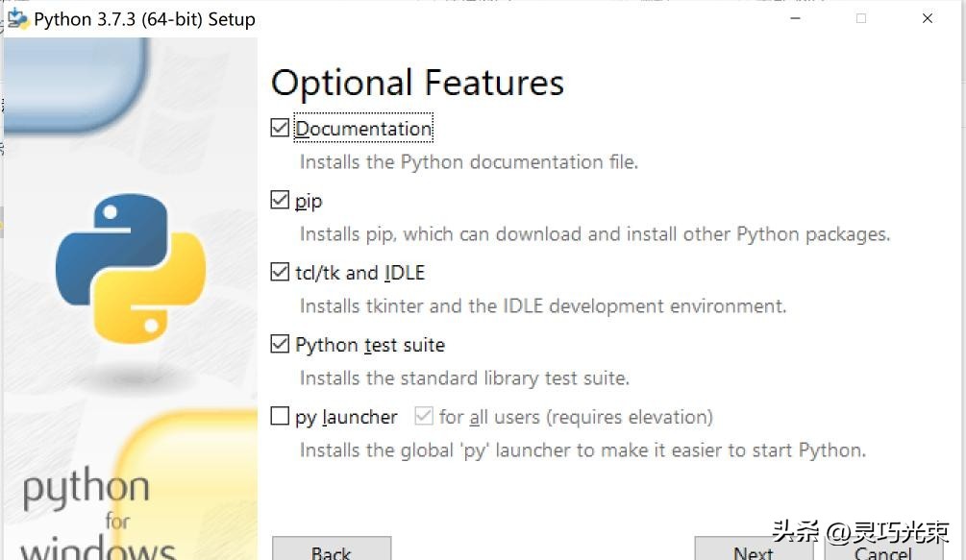Uncheck the Documentation checkbox
Image resolution: width=966 pixels, height=560 pixels.
click(280, 126)
